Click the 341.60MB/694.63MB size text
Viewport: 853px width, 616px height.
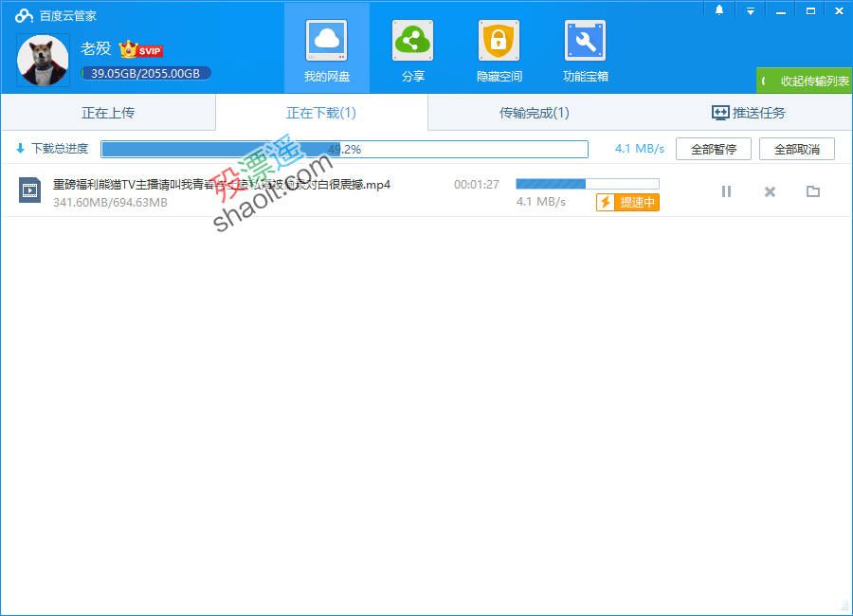111,203
